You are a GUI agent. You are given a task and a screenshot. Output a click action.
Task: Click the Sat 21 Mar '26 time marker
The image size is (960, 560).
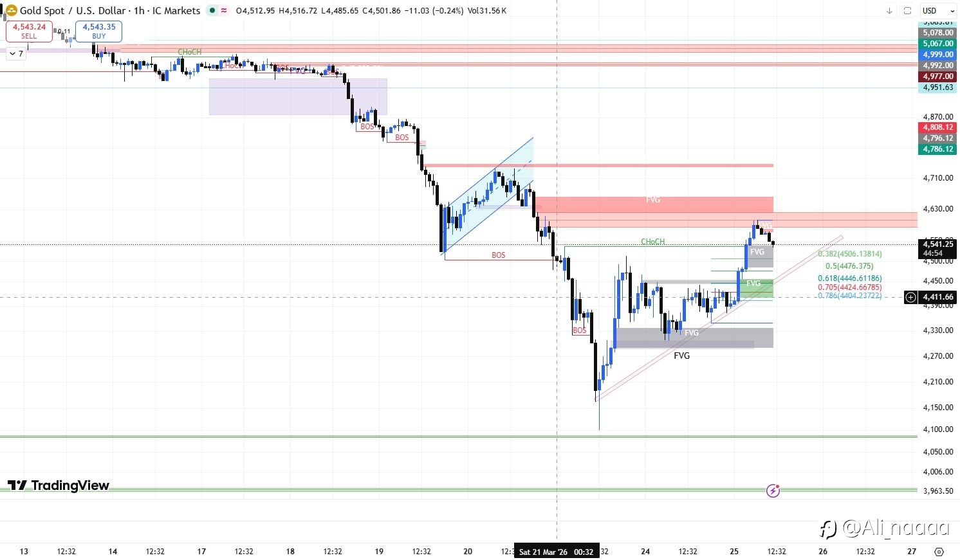(557, 552)
